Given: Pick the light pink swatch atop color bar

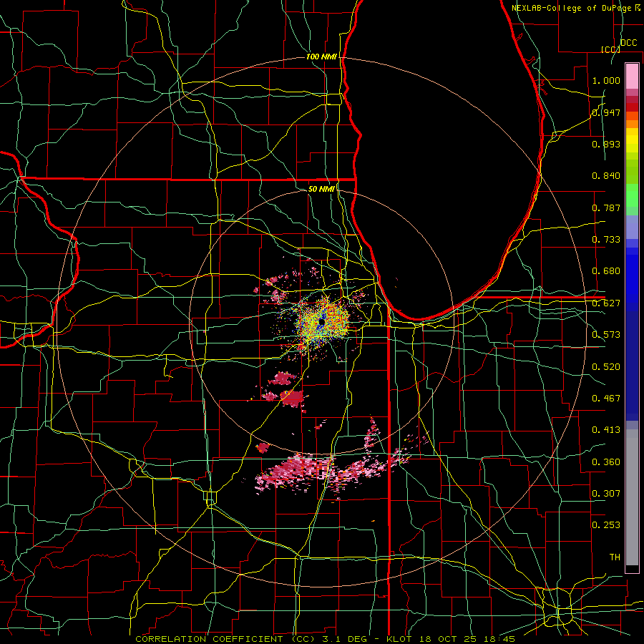Looking at the screenshot, I should [632, 76].
